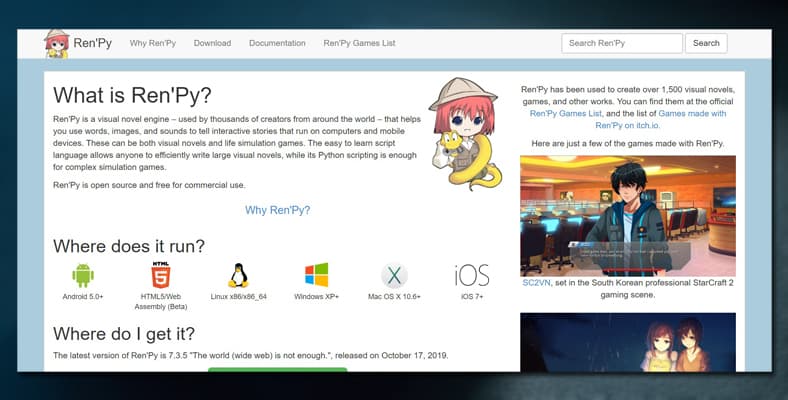Open the Why Ren'Py? menu item
The width and height of the screenshot is (788, 400).
[153, 43]
